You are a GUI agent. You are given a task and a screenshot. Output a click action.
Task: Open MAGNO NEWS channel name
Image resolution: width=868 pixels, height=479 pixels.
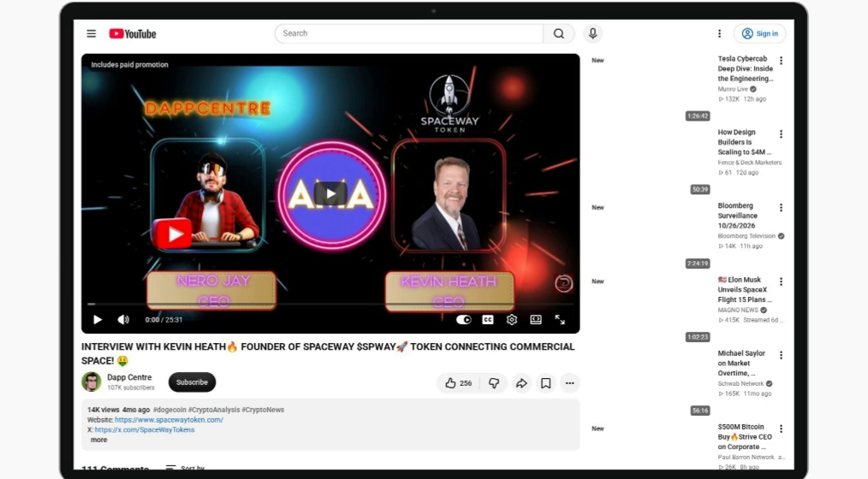(738, 310)
